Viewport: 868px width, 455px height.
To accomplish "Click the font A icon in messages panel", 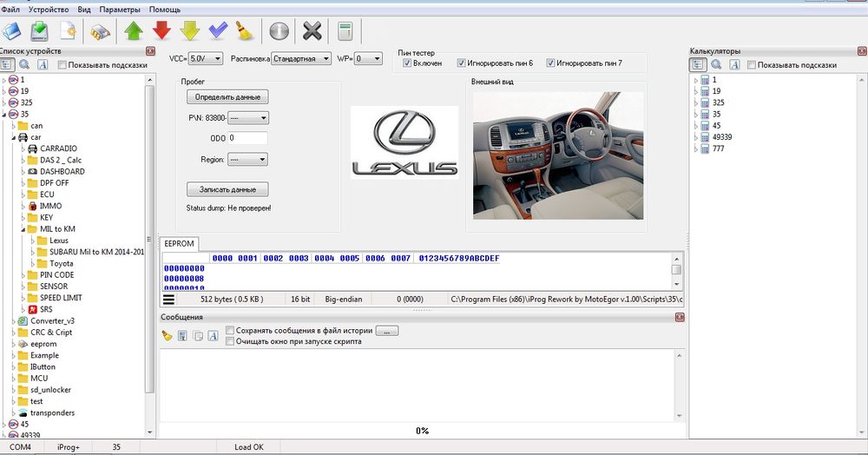I will 213,335.
